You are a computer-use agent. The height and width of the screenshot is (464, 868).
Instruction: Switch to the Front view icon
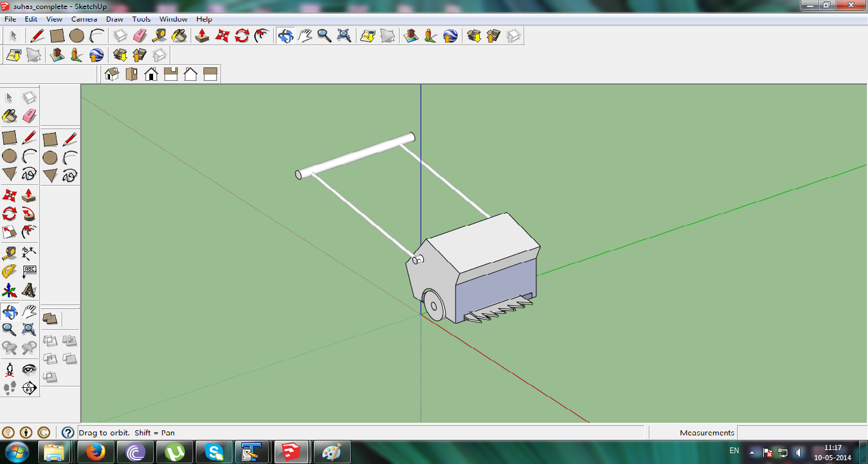pyautogui.click(x=151, y=74)
